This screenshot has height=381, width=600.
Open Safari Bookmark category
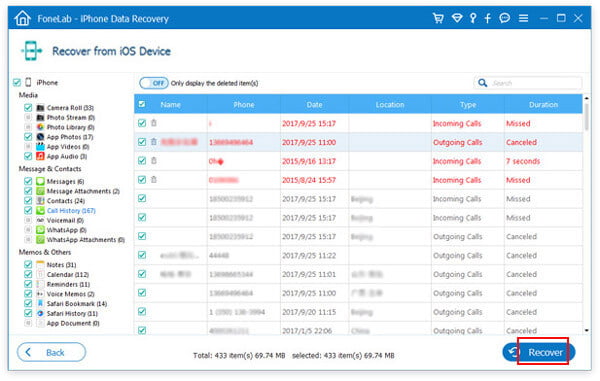77,304
